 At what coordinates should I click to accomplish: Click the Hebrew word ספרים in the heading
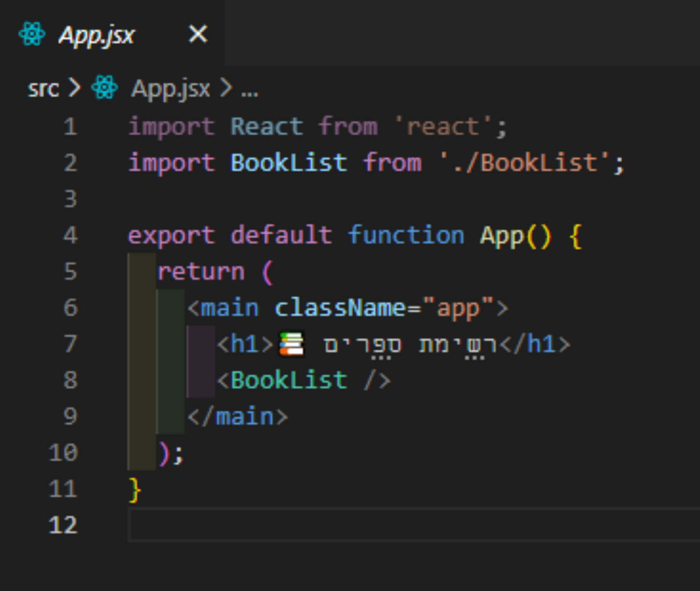pos(363,345)
